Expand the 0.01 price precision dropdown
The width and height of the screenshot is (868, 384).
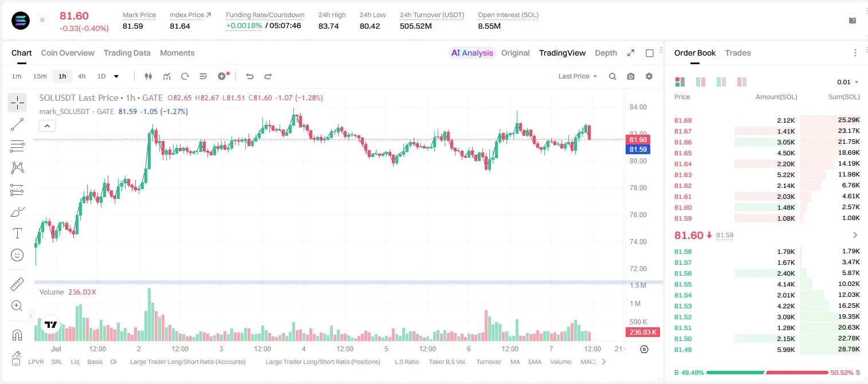[847, 82]
